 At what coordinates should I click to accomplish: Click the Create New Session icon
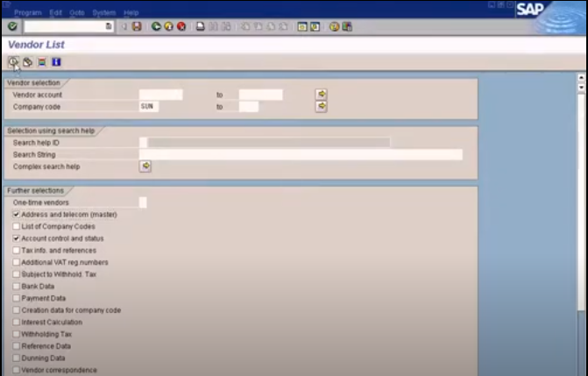[302, 26]
